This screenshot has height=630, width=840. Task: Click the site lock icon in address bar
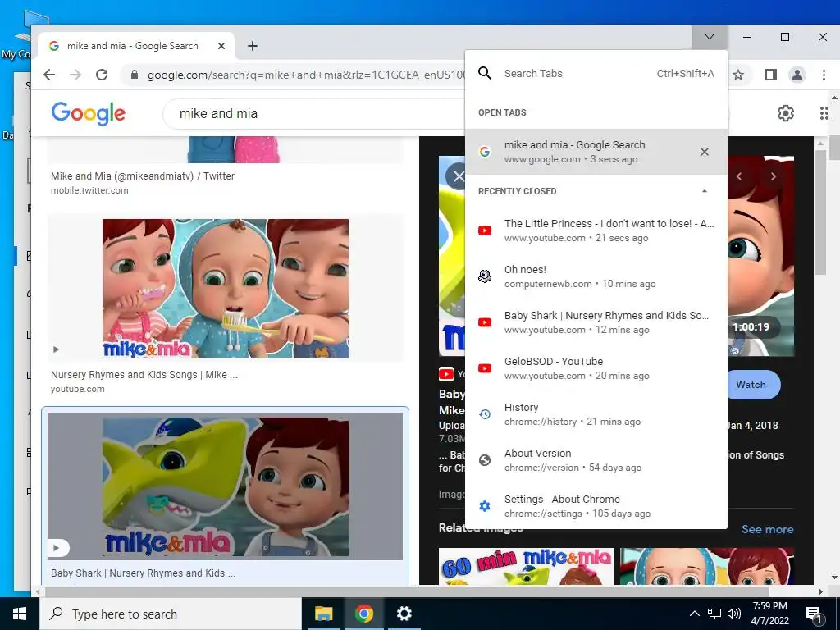click(x=135, y=75)
